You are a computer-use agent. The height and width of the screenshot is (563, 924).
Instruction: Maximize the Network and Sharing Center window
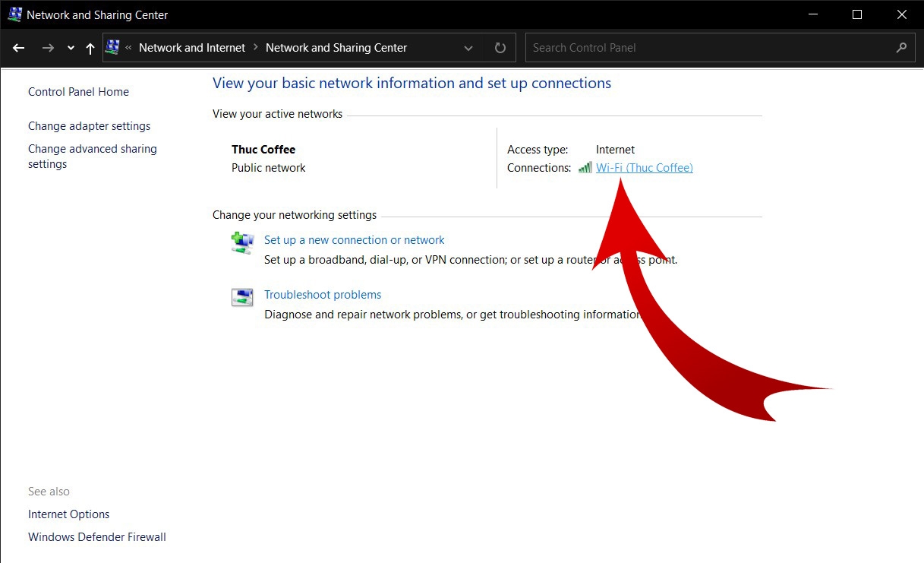pos(857,14)
